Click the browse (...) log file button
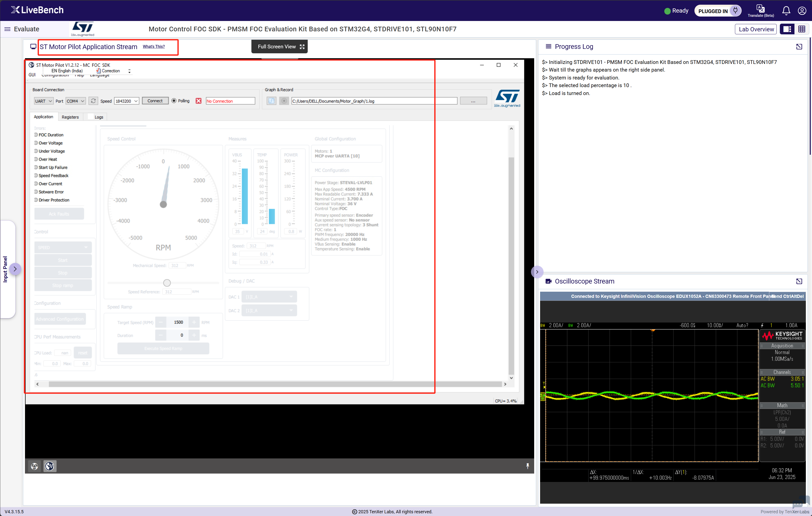 click(473, 101)
